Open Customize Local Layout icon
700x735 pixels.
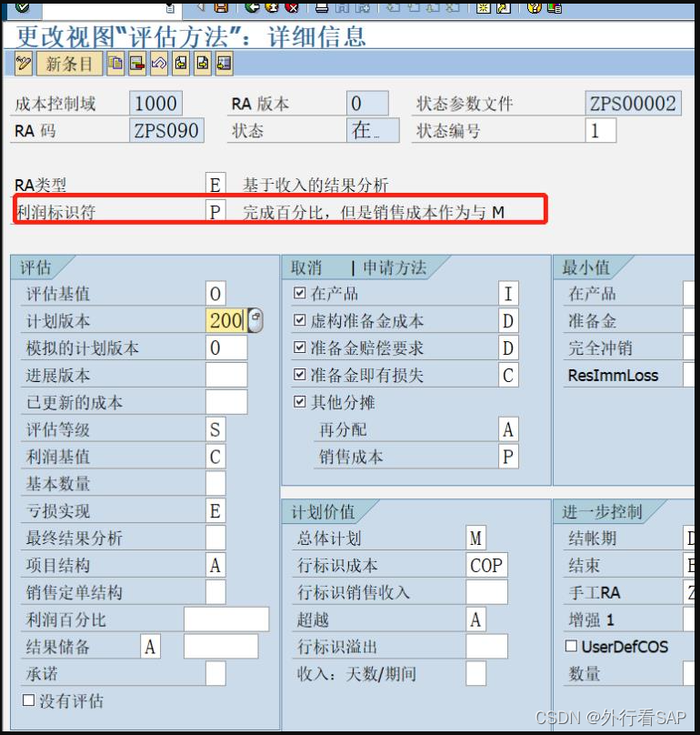click(555, 6)
